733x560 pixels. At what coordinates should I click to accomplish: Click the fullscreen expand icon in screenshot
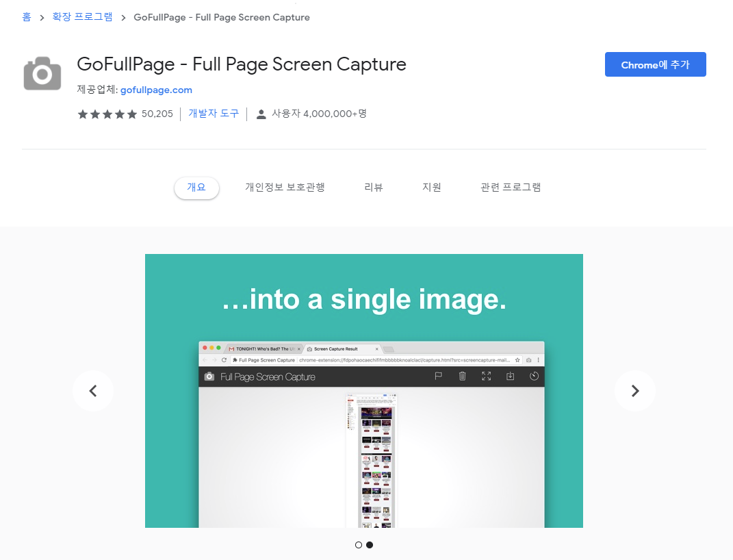coord(486,377)
